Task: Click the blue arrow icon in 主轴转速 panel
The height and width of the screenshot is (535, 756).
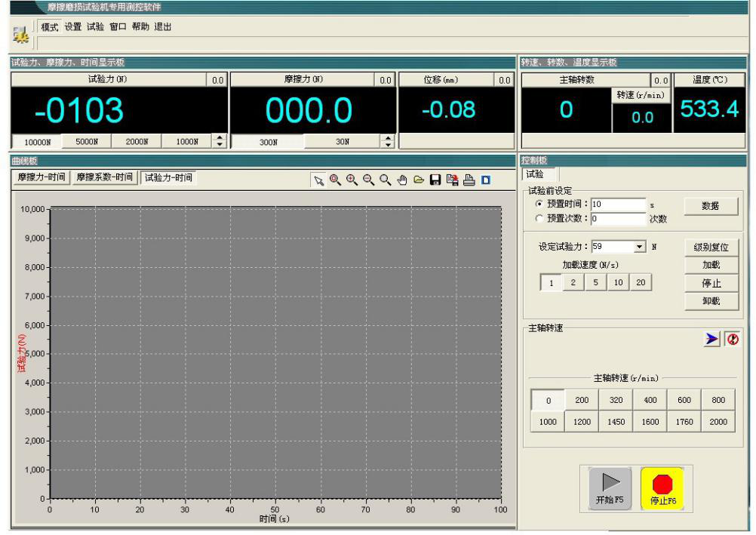Action: tap(710, 339)
